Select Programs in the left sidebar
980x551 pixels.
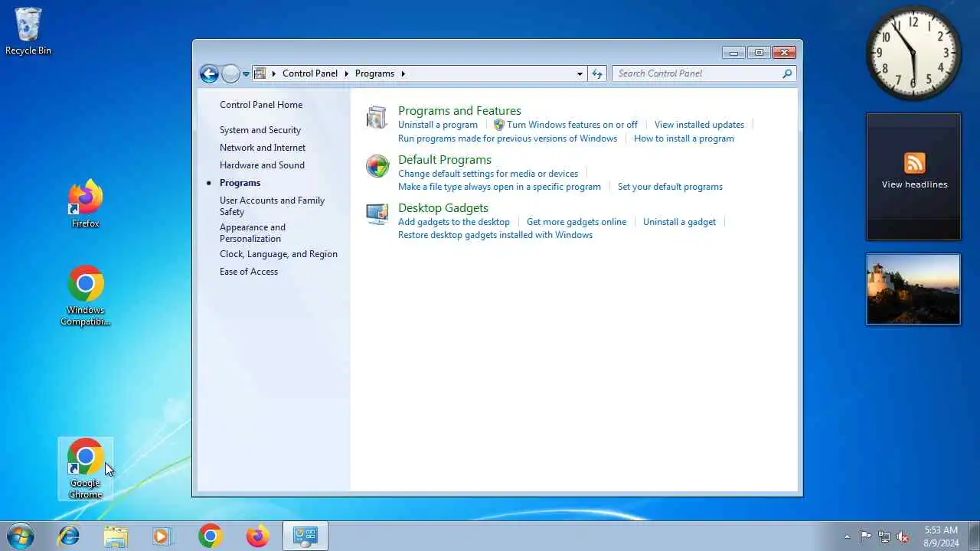click(x=240, y=183)
